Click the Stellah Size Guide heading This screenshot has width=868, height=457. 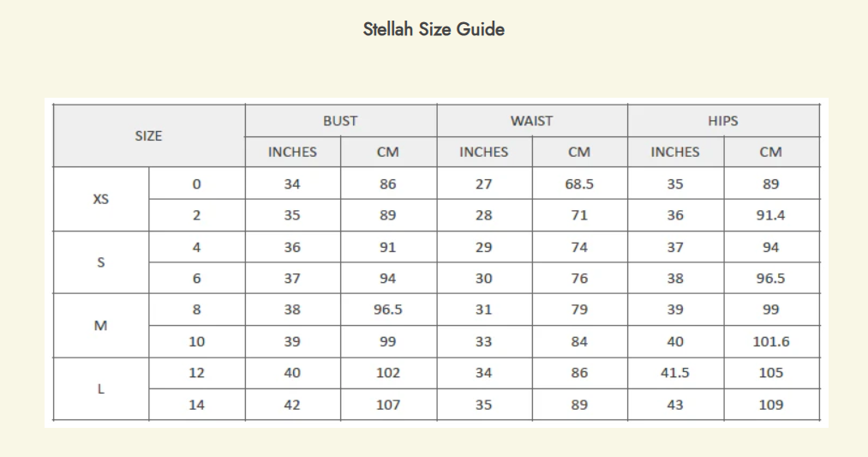(x=434, y=29)
